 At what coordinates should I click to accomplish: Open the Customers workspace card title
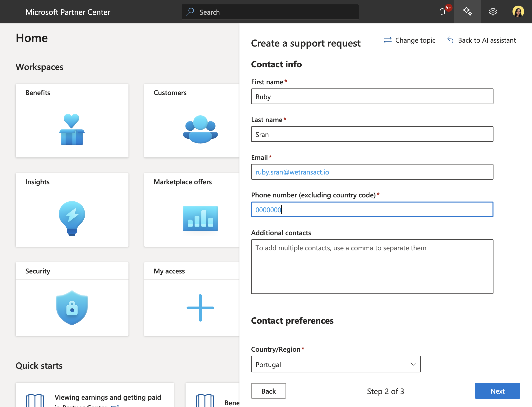coord(170,93)
